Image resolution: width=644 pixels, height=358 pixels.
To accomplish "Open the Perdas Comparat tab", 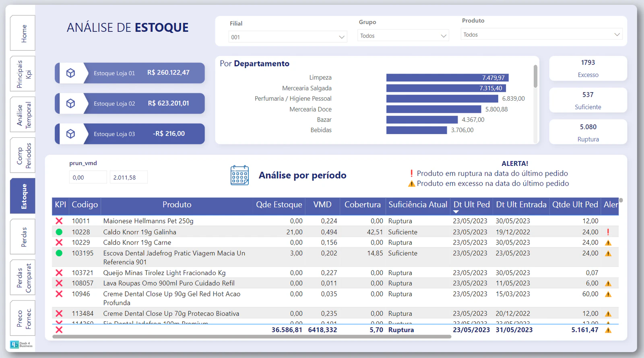I will pyautogui.click(x=23, y=277).
